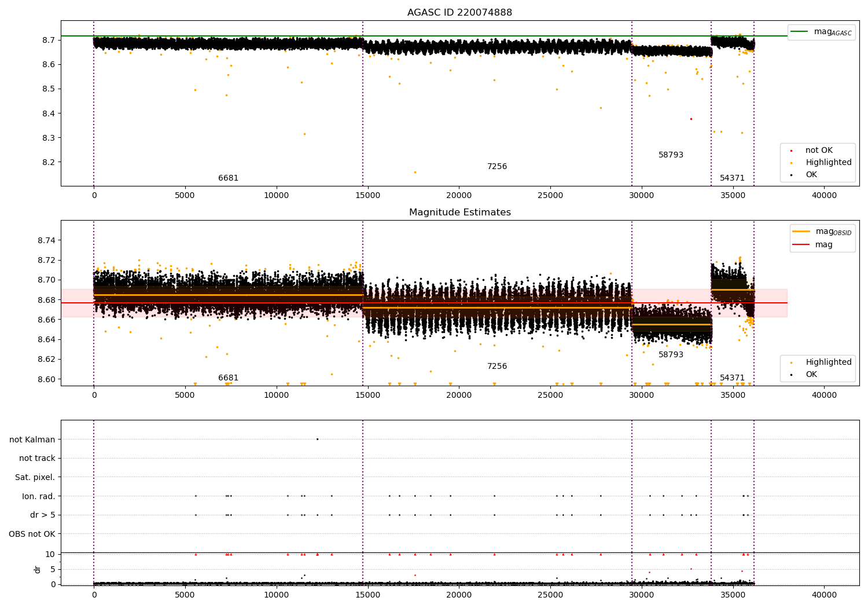This screenshot has width=868, height=608.
Task: Click x tick 25000 under top plot
Action: tap(550, 196)
